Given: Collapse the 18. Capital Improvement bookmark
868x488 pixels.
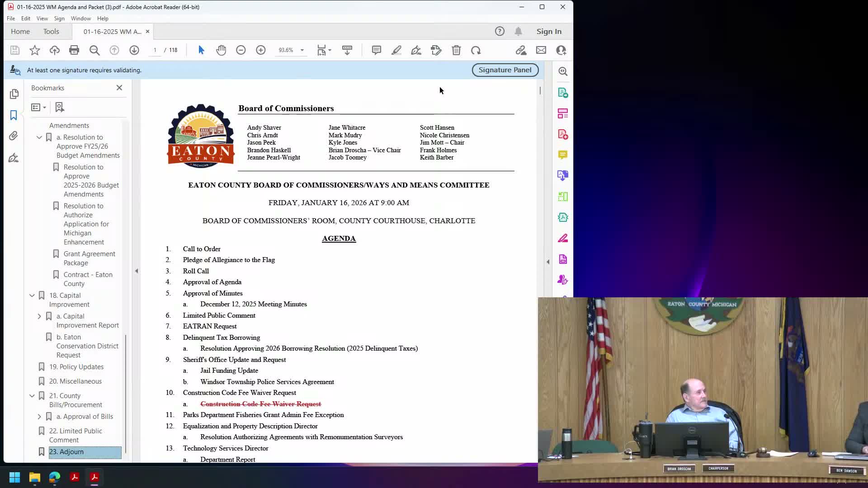Looking at the screenshot, I should click(32, 296).
